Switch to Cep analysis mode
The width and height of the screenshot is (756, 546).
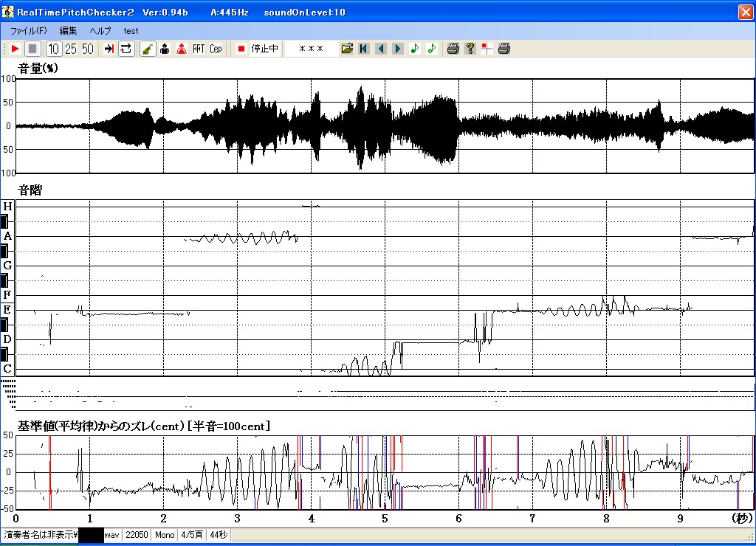click(x=216, y=49)
